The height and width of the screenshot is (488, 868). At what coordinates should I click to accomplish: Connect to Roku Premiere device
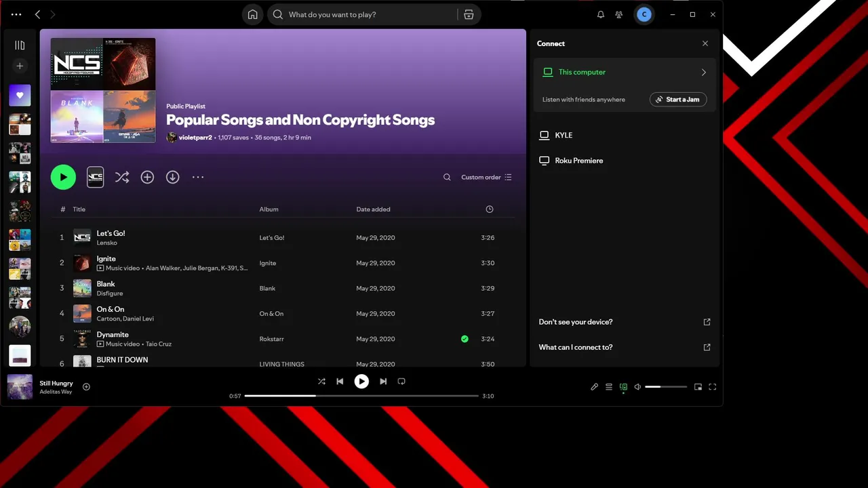tap(625, 161)
